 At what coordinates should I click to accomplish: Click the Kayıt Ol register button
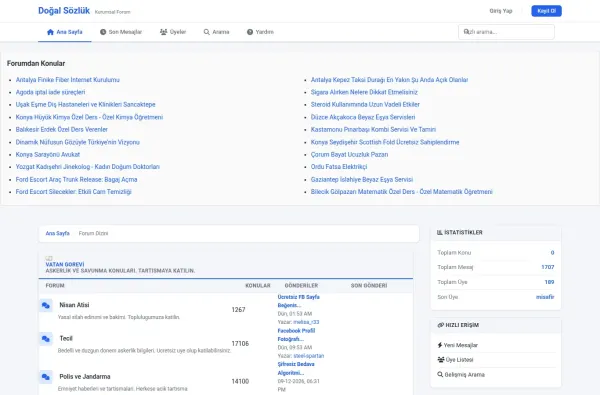pyautogui.click(x=546, y=11)
